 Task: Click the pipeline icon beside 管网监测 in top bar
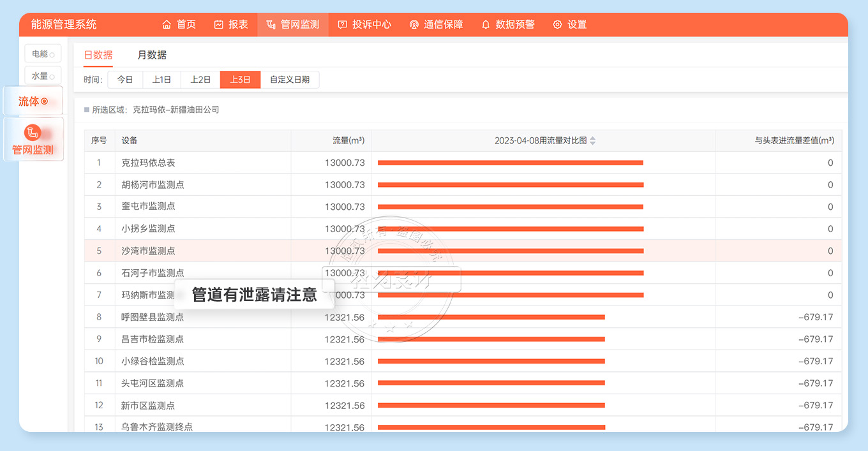[271, 25]
